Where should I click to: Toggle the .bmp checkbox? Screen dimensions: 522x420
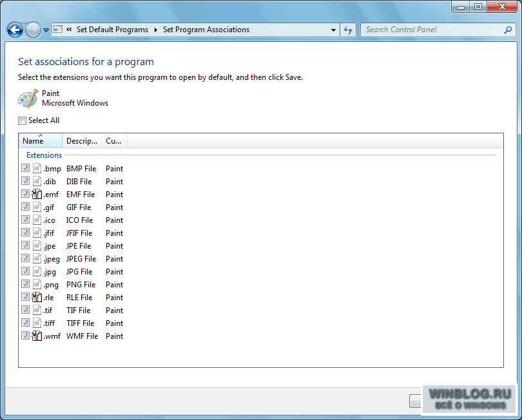25,168
